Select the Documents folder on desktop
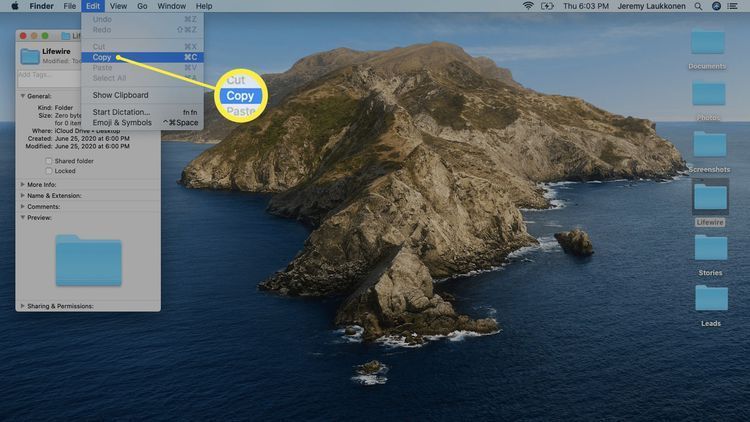Viewport: 750px width, 422px height. (x=708, y=43)
